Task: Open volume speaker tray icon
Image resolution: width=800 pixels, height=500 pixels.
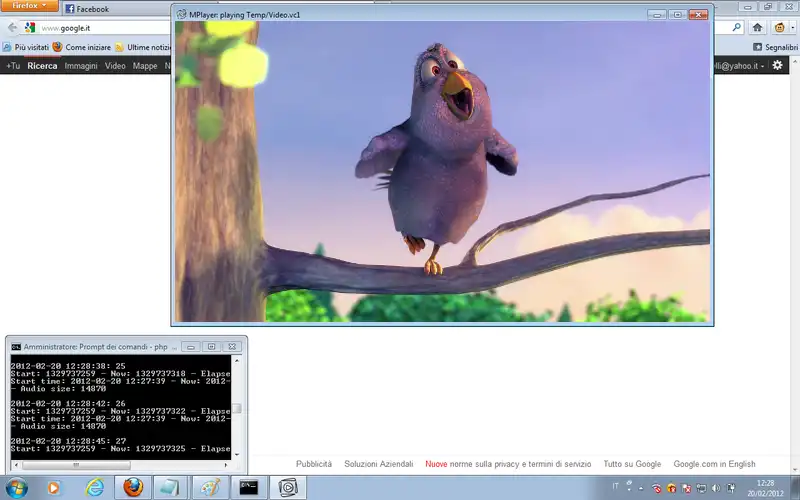Action: pos(716,488)
